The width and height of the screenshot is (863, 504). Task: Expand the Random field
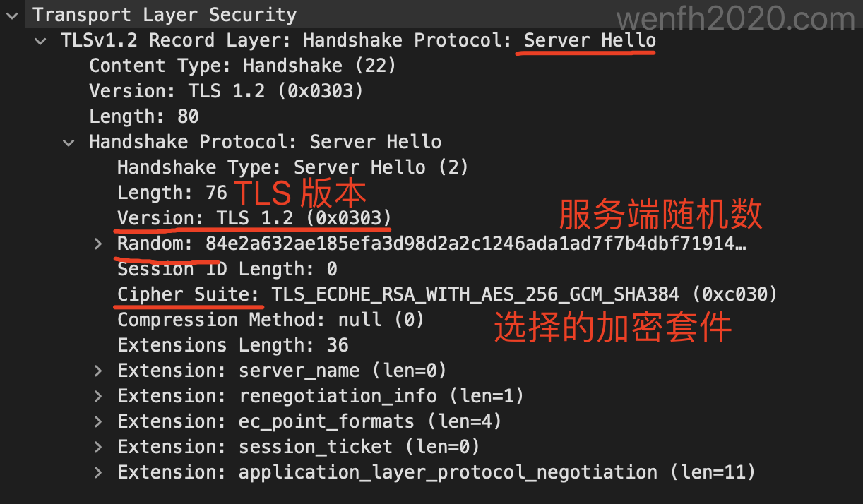coord(97,244)
